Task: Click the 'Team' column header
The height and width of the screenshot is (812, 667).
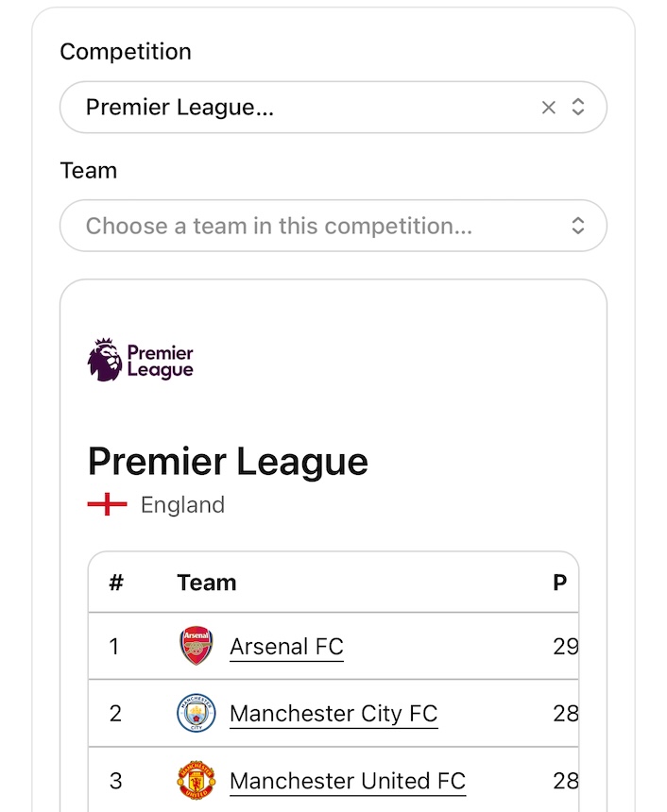Action: point(206,583)
